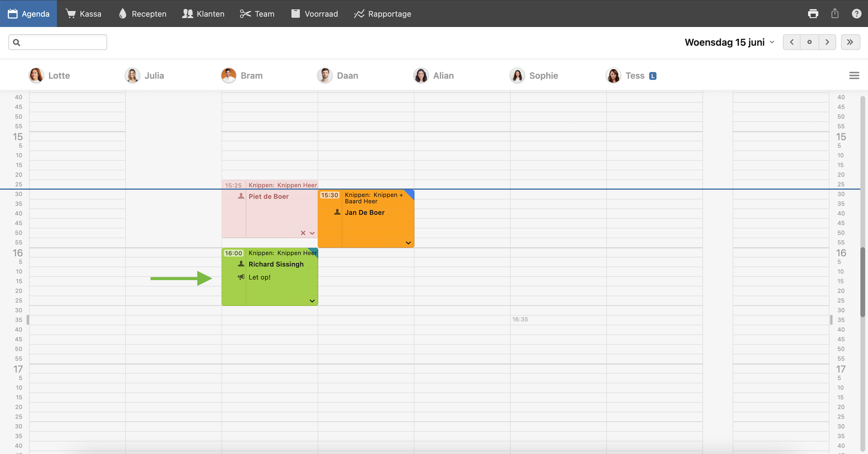The width and height of the screenshot is (868, 454).
Task: Click the blue L badge next to Tess
Action: pyautogui.click(x=653, y=76)
